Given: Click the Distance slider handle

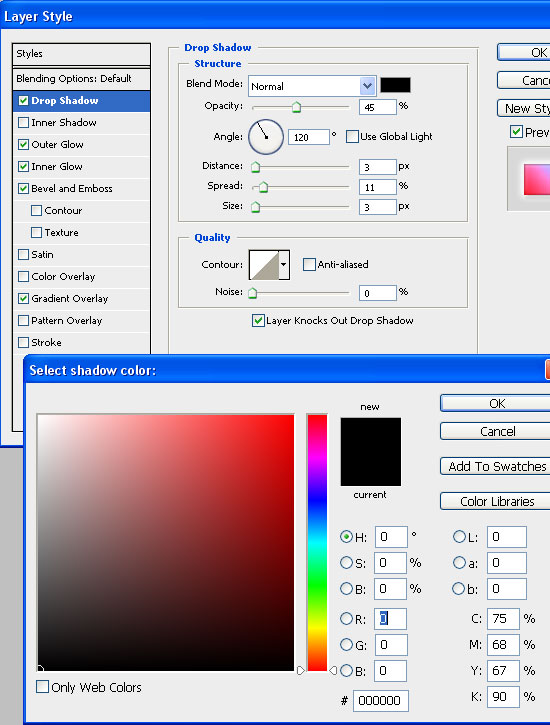Looking at the screenshot, I should pyautogui.click(x=255, y=167).
